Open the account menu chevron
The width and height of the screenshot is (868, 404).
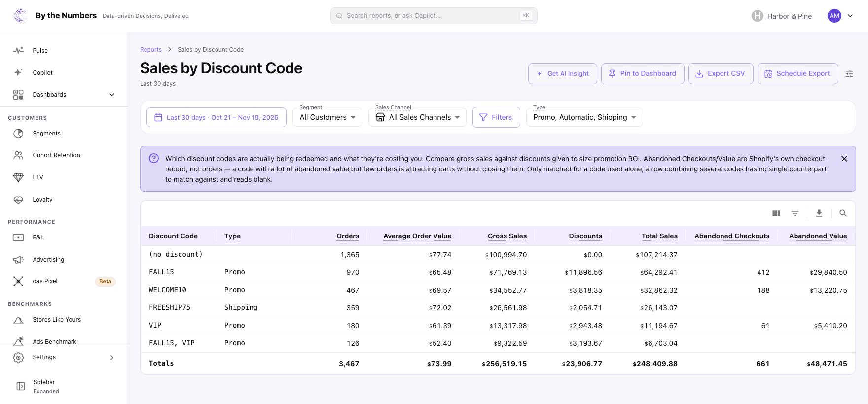[850, 16]
